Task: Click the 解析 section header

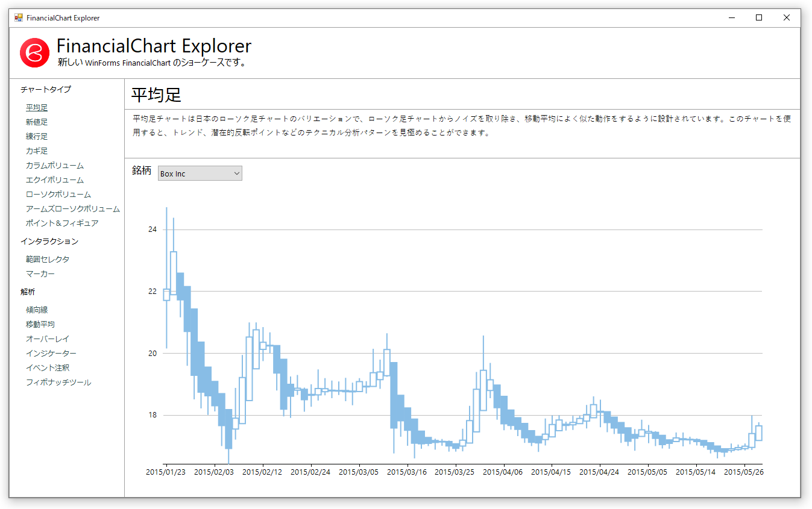Action: [x=28, y=292]
